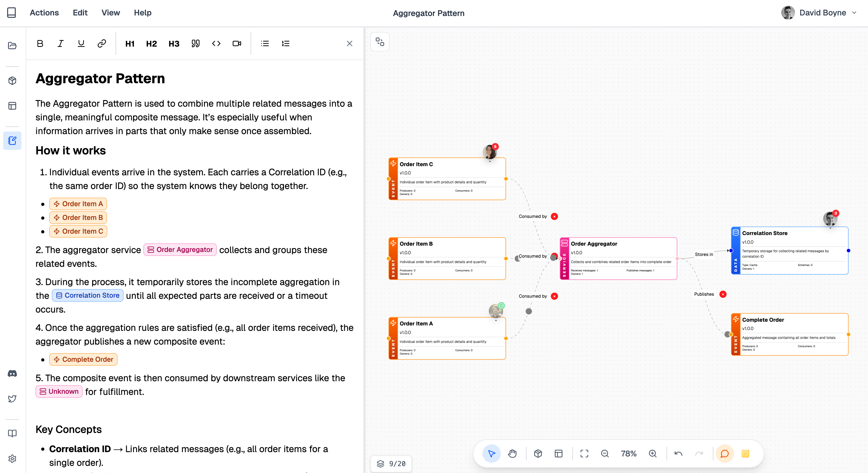This screenshot has width=868, height=473.
Task: Click the Order Aggregator chip in the text
Action: coord(180,250)
